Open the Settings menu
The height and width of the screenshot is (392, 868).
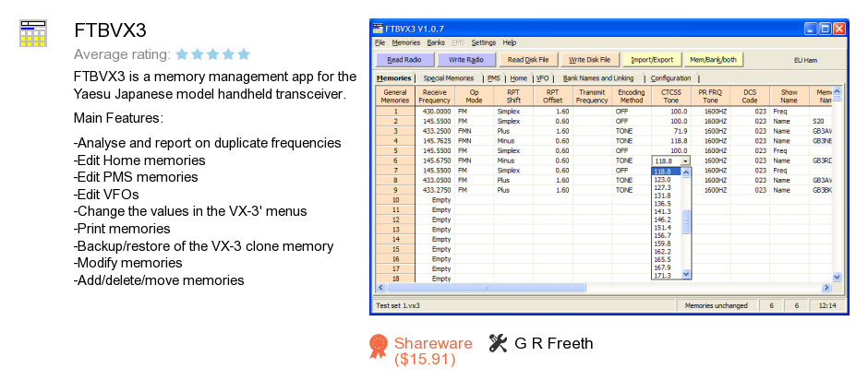coord(483,42)
